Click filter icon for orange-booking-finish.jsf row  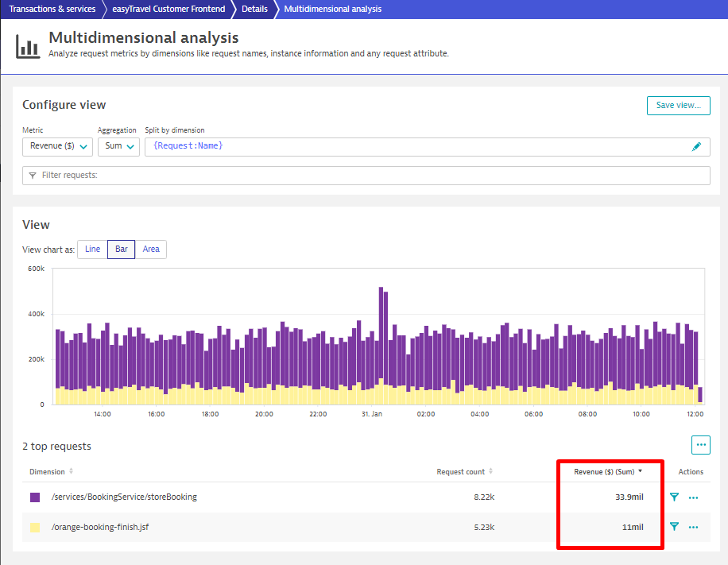tap(674, 527)
